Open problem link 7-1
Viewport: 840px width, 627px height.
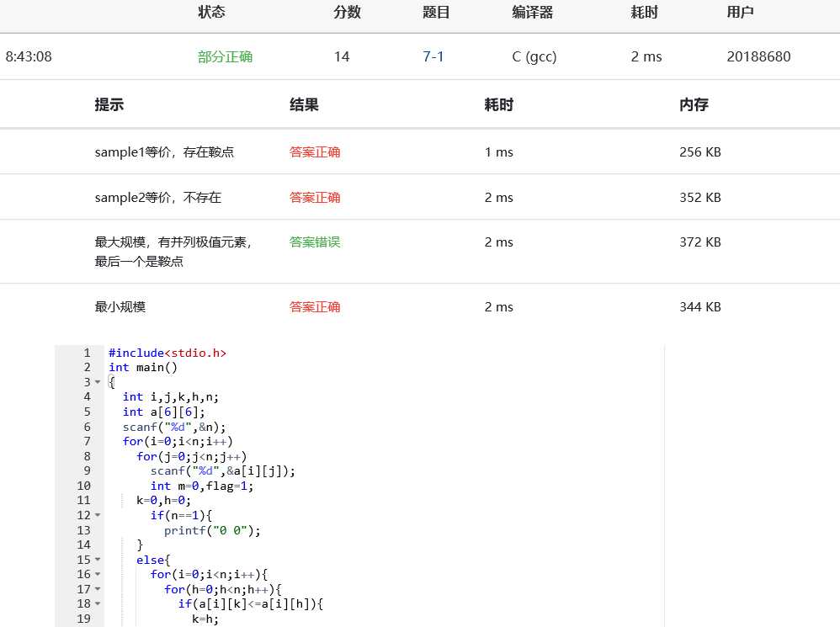433,56
